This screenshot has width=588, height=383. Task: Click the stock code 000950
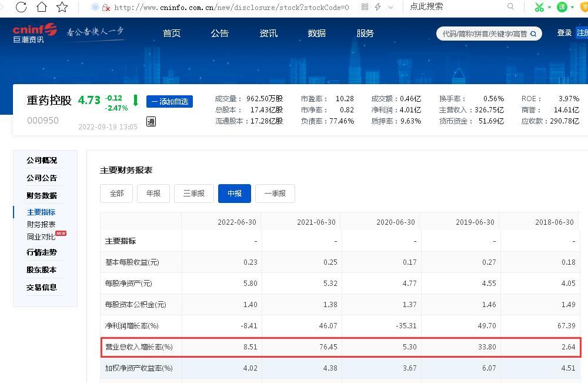click(43, 121)
